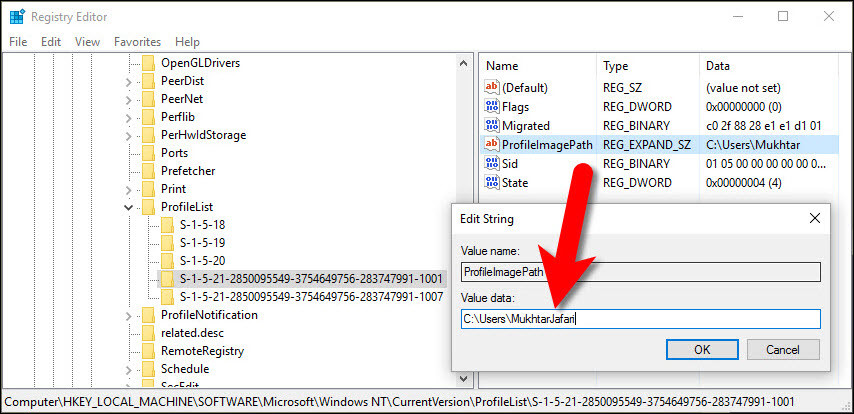Click the ProfileNotification folder icon

coord(148,315)
